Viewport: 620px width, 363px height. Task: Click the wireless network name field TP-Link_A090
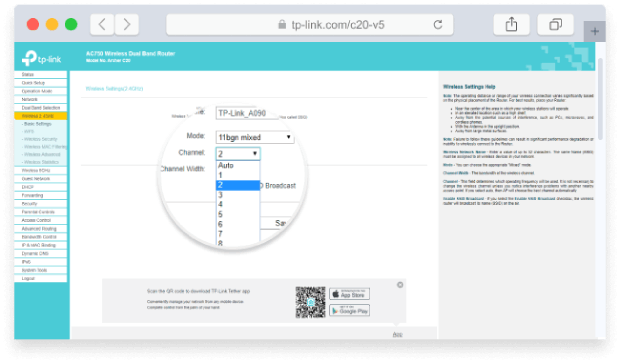247,113
